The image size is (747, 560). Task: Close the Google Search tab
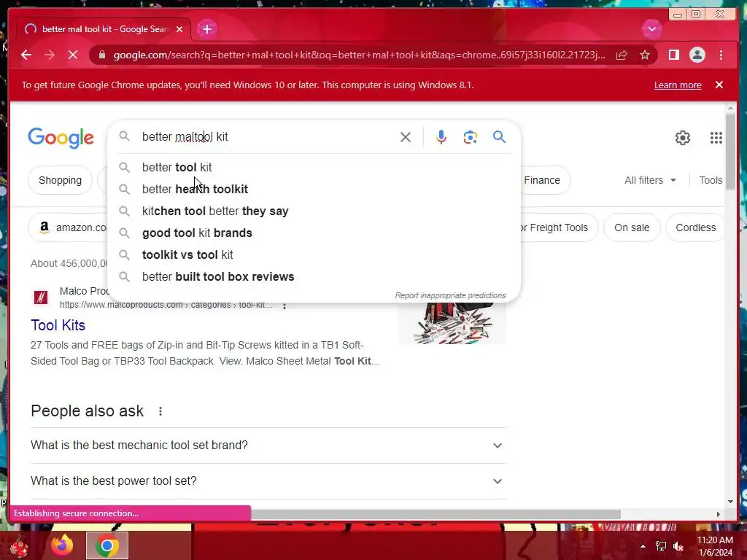(x=179, y=29)
